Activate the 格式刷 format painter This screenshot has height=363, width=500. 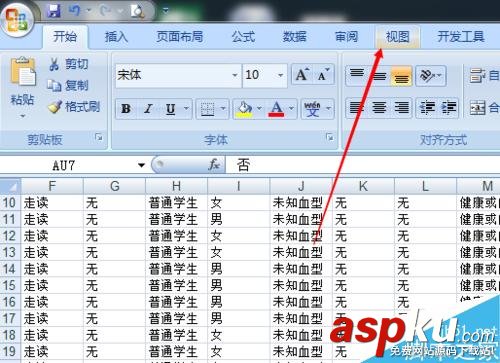pyautogui.click(x=74, y=107)
